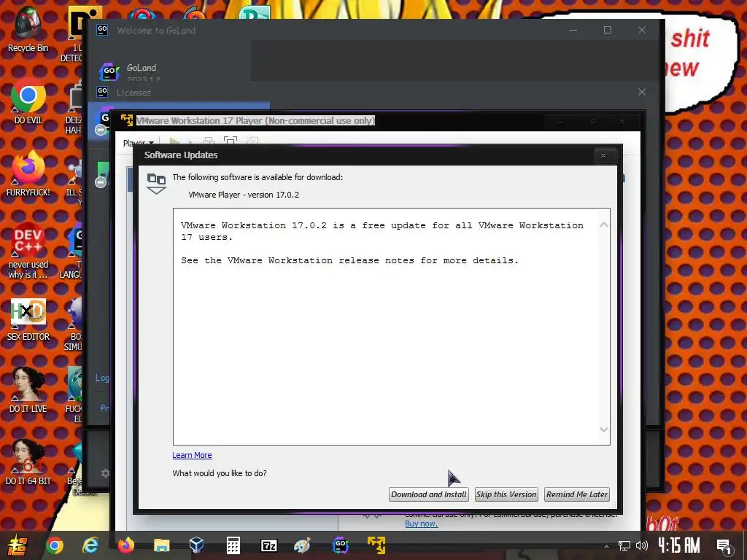Click the software update download icon
This screenshot has width=747, height=560.
tap(156, 184)
